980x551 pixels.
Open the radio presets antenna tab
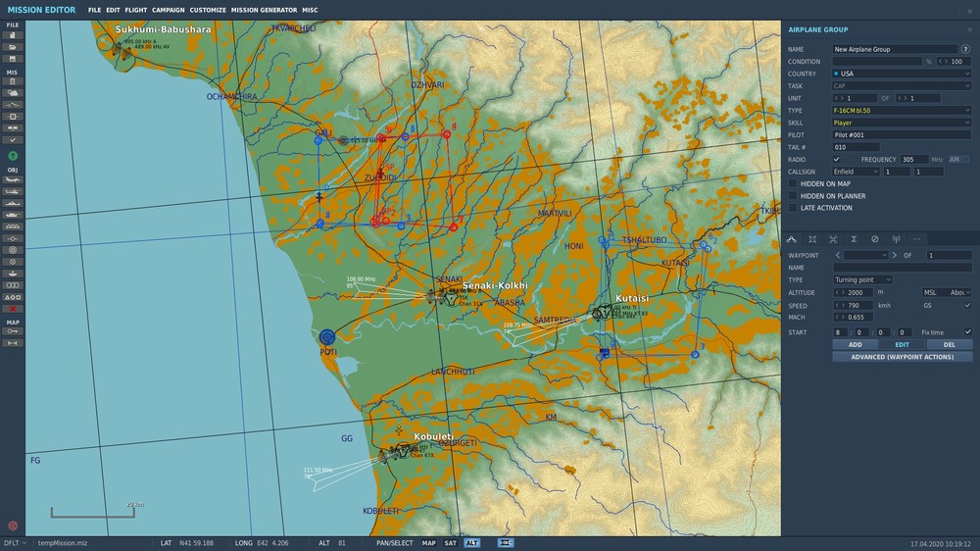(x=896, y=239)
